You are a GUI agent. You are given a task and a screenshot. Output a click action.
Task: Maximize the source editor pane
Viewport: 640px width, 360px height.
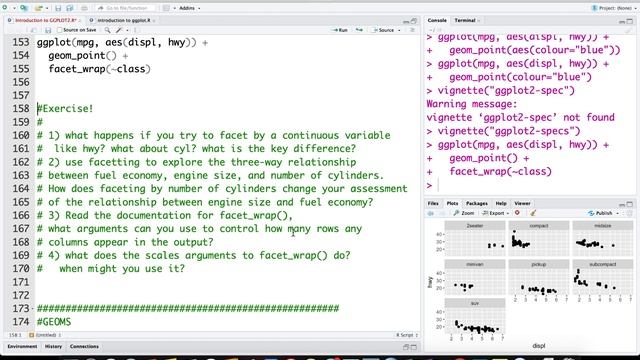click(414, 20)
